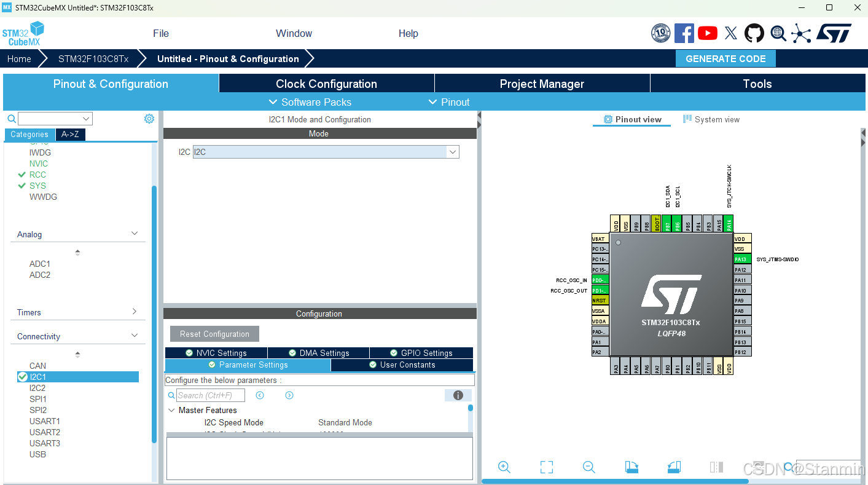Click the Reset Configuration button
868x485 pixels.
(x=214, y=334)
